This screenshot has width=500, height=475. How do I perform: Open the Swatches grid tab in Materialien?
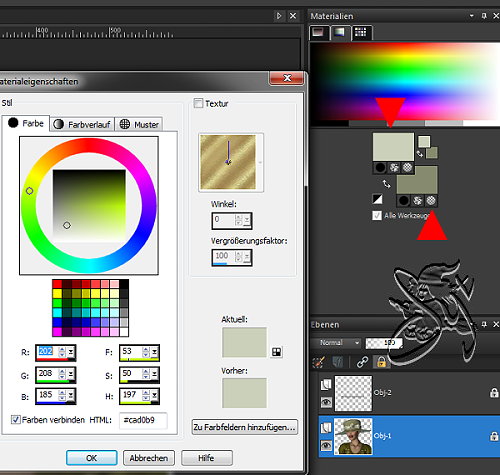point(361,32)
